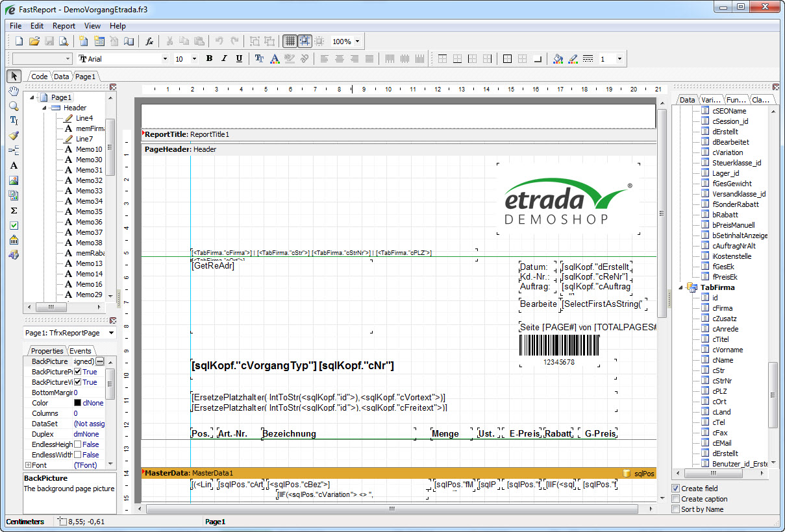The width and height of the screenshot is (785, 532).
Task: Check the Sort by Name option
Action: tap(676, 509)
